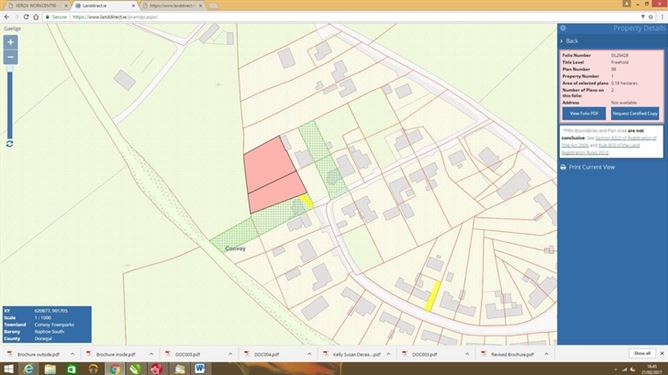This screenshot has width=668, height=375.
Task: Open red flower-icon app on taskbar
Action: coord(156,369)
